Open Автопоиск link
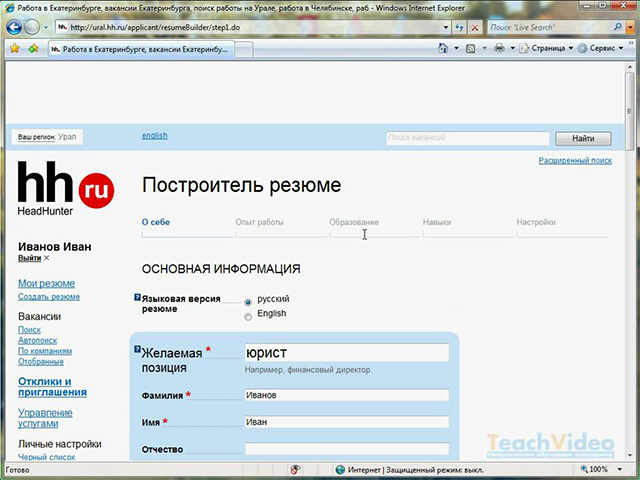 click(38, 340)
